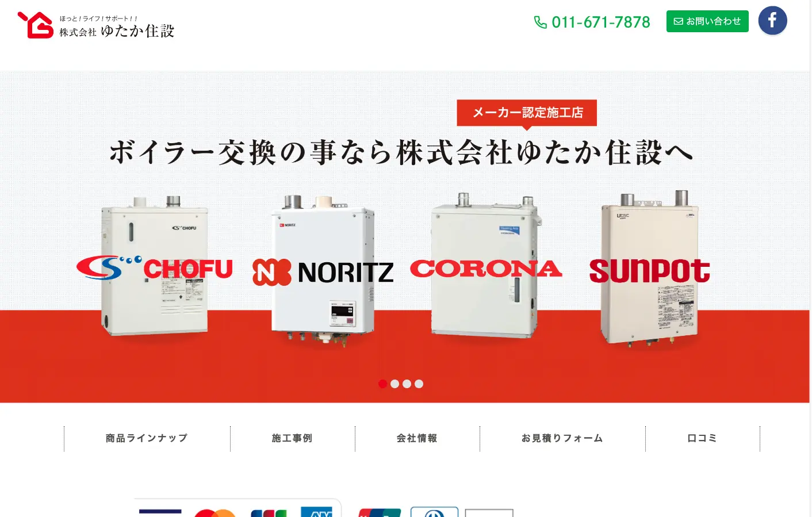Click the green お問い合わせ button
The width and height of the screenshot is (812, 517).
pos(707,21)
